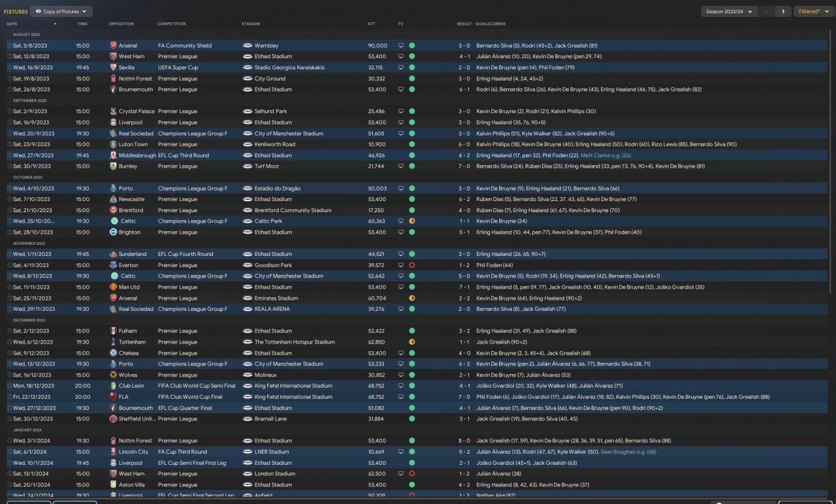The width and height of the screenshot is (836, 504).
Task: Click the TIME column header
Action: 82,24
